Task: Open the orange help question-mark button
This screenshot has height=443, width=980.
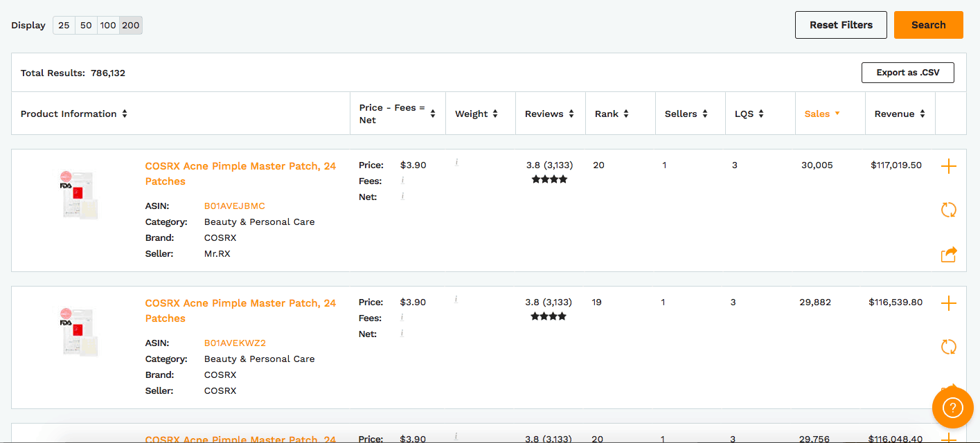Action: 953,407
